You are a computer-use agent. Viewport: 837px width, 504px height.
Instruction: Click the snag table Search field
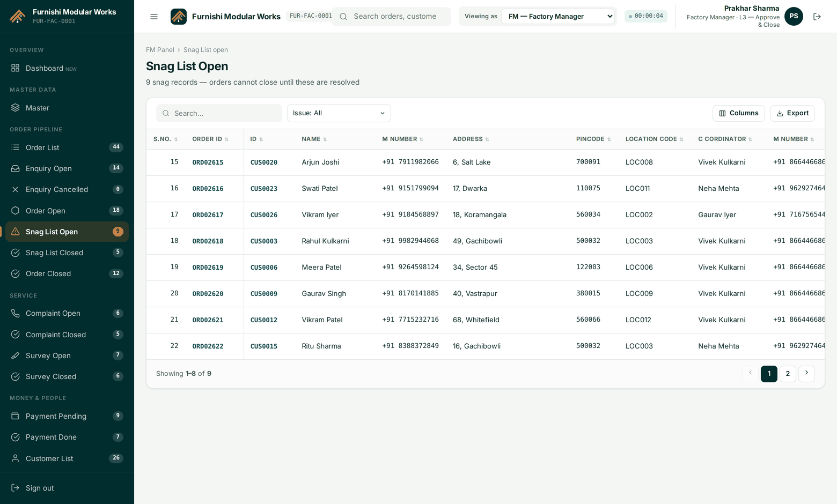(x=219, y=113)
